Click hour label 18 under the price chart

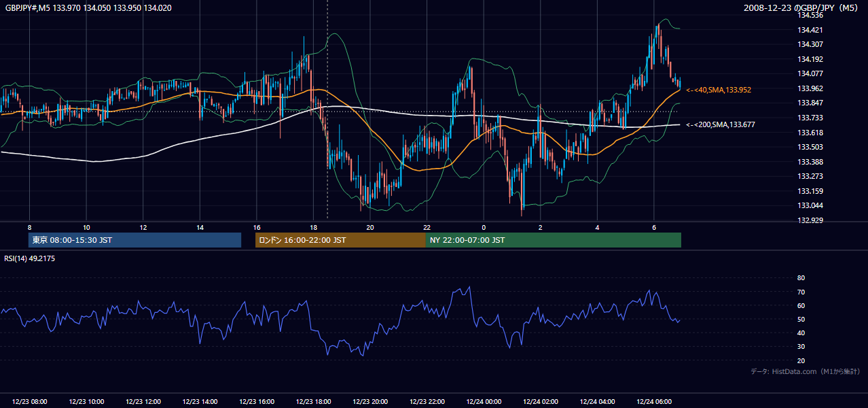point(313,227)
